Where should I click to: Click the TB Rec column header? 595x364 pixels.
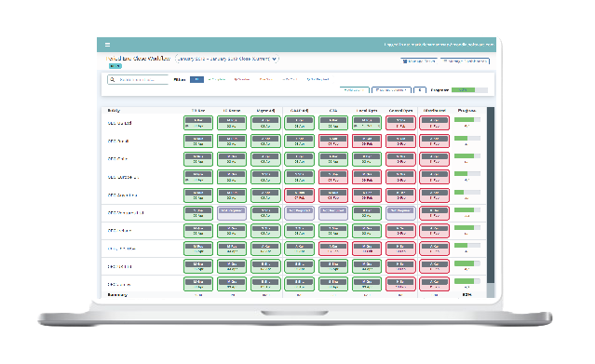point(198,111)
